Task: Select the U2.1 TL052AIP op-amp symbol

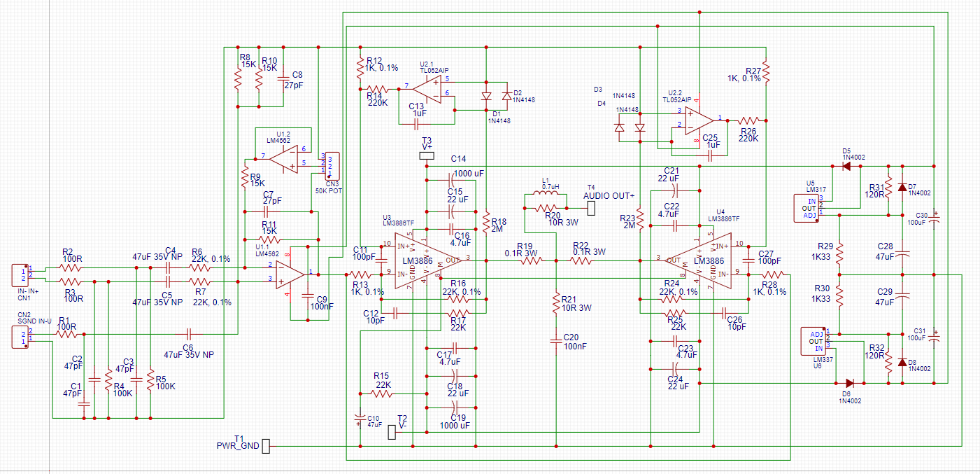Action: tap(426, 88)
